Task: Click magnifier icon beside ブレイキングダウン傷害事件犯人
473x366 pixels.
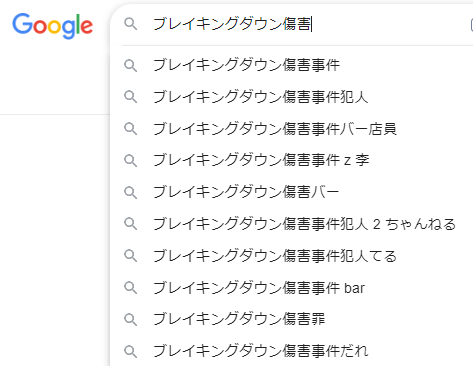Action: tap(130, 97)
